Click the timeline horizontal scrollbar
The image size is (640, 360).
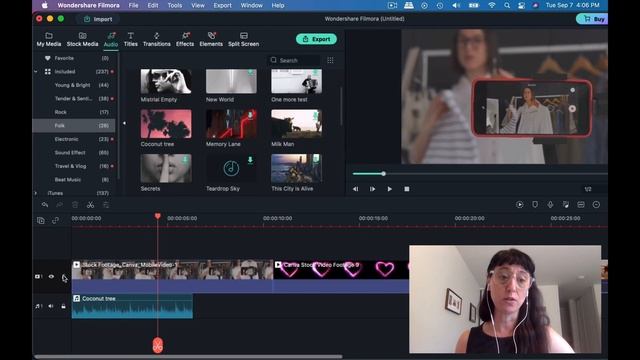(188, 356)
